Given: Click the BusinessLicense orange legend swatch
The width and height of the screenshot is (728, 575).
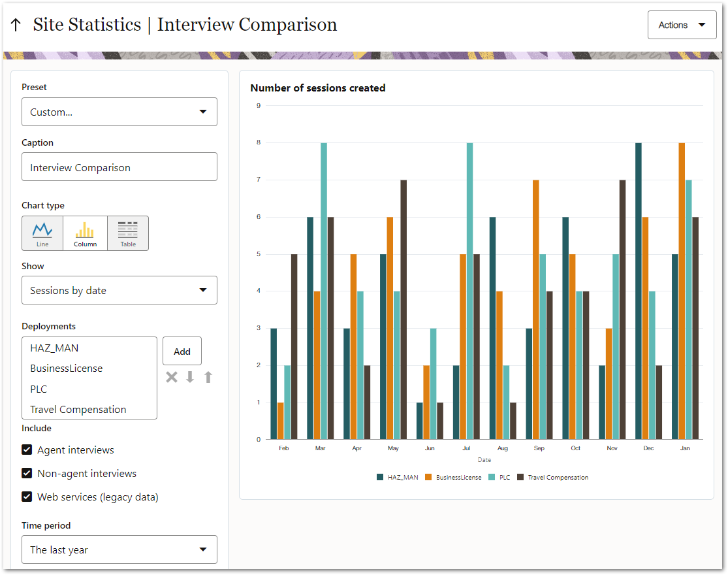Looking at the screenshot, I should coord(428,477).
